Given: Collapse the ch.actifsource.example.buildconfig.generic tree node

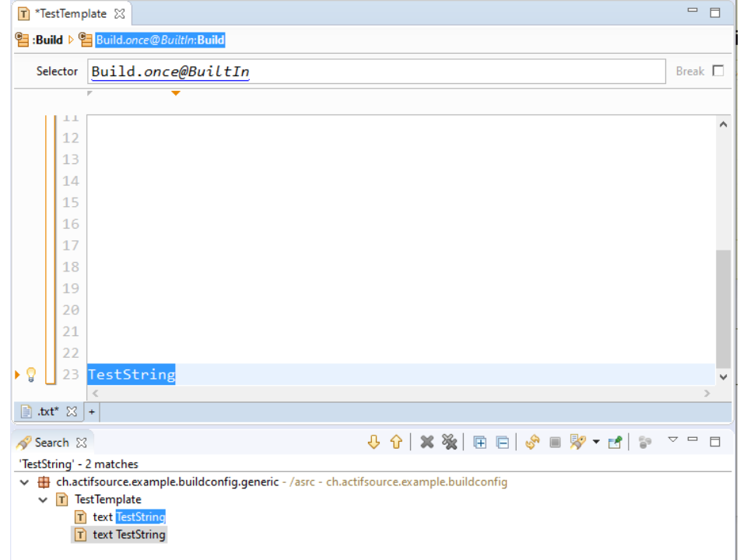Looking at the screenshot, I should click(25, 482).
